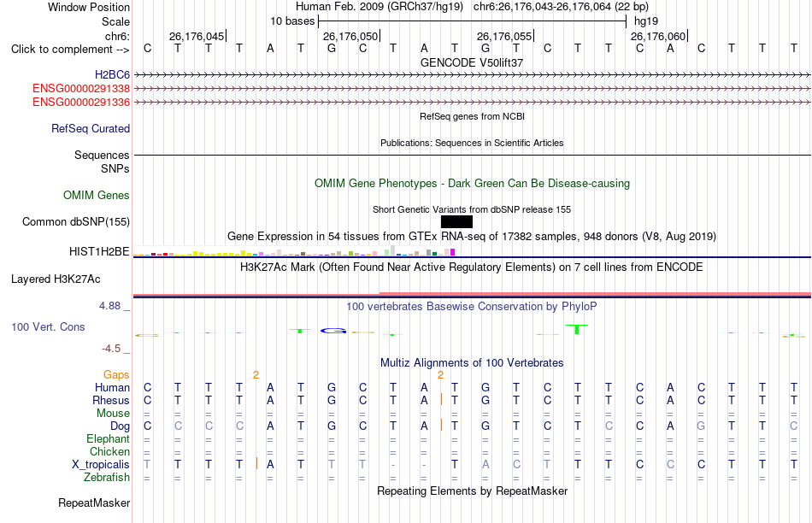Click the black Publications sequences line
The height and width of the screenshot is (523, 812).
click(x=473, y=155)
